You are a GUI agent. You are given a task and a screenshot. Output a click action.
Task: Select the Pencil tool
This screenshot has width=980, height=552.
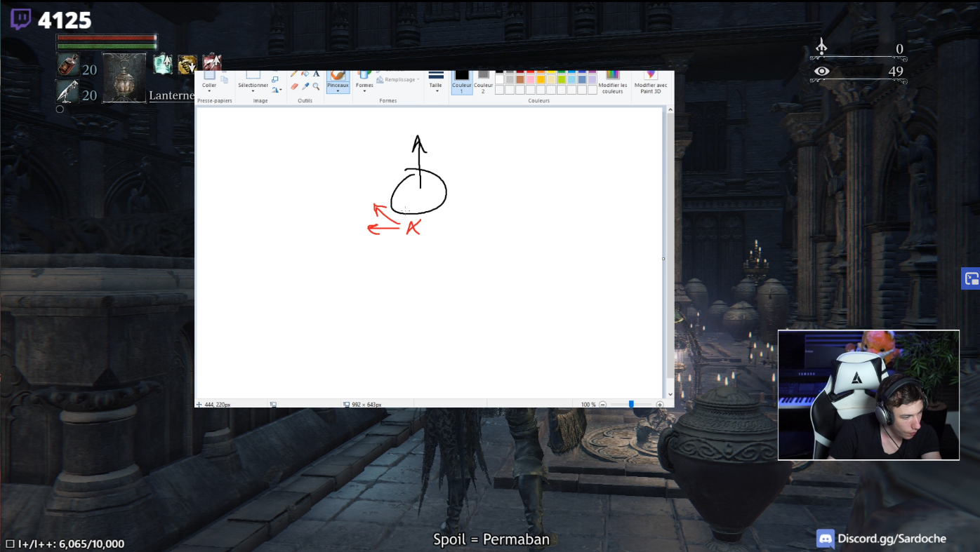click(x=294, y=73)
